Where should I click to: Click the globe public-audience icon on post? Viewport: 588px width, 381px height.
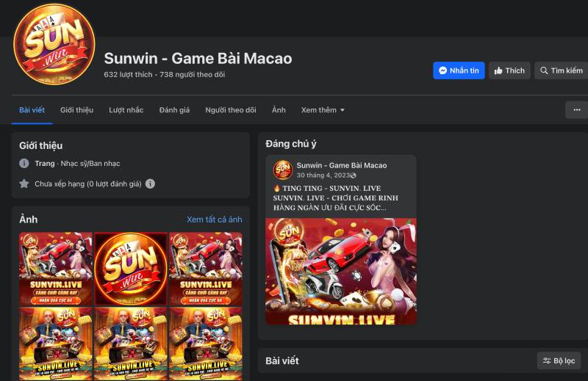pyautogui.click(x=354, y=175)
